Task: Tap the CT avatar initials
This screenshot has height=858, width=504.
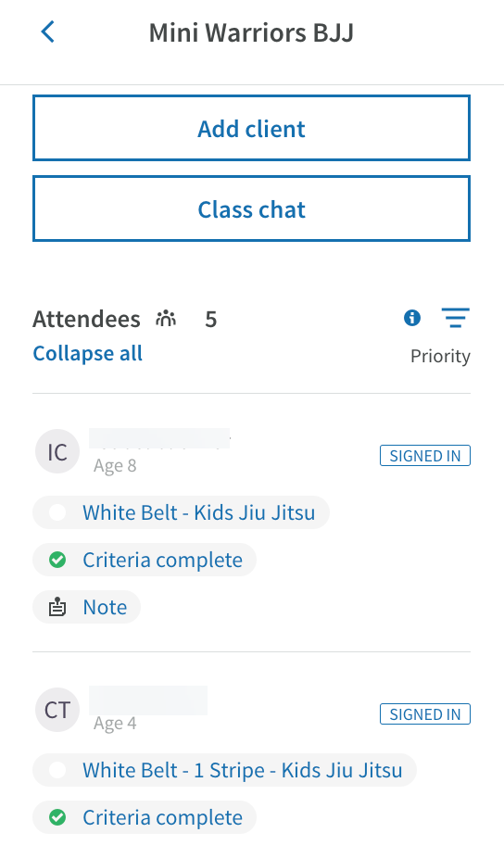Action: (x=57, y=710)
